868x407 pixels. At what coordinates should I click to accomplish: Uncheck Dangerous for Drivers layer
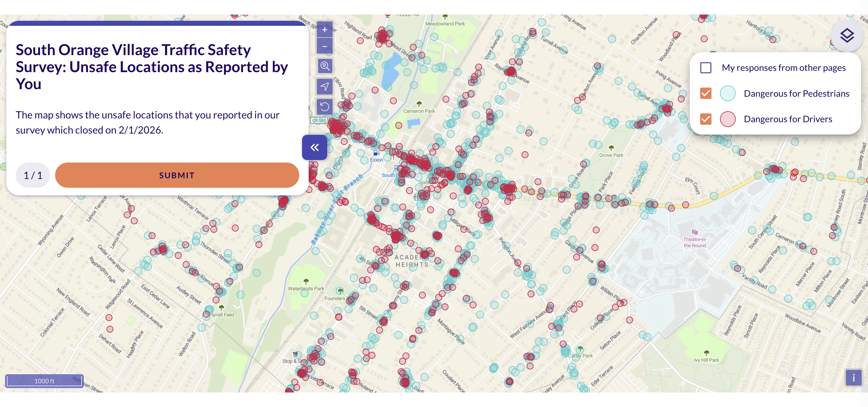[705, 119]
